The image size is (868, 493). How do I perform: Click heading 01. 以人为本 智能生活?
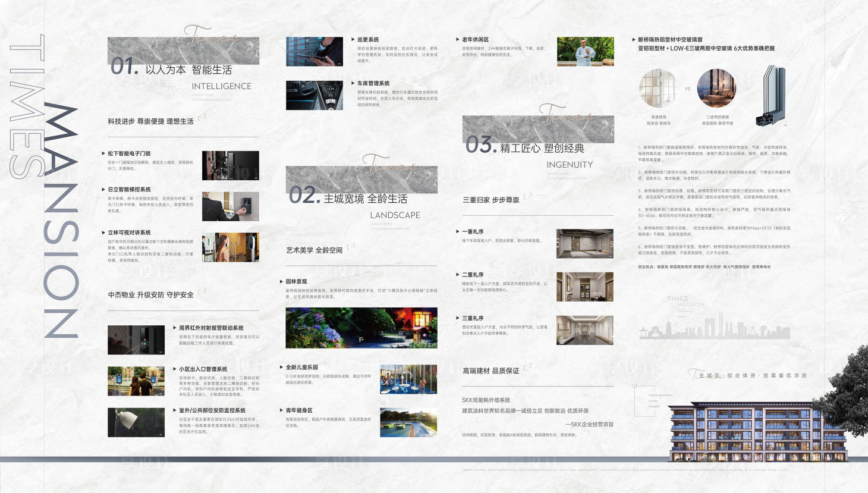[x=171, y=67]
